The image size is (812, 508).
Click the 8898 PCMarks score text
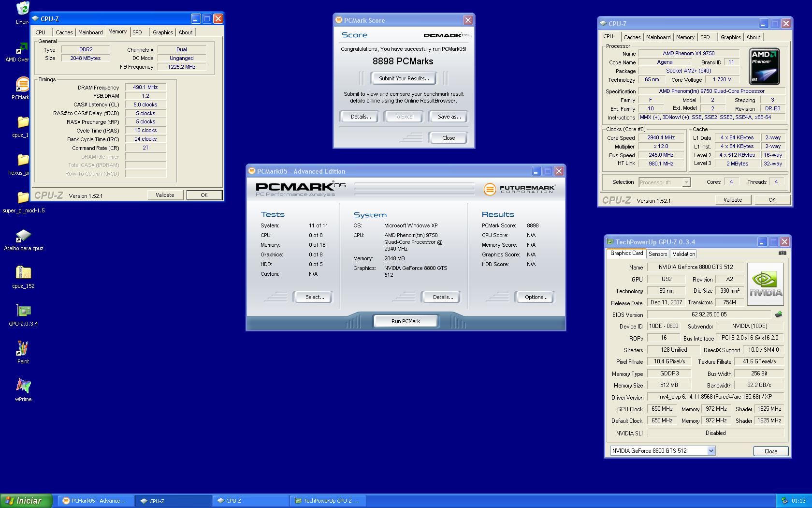click(x=403, y=61)
